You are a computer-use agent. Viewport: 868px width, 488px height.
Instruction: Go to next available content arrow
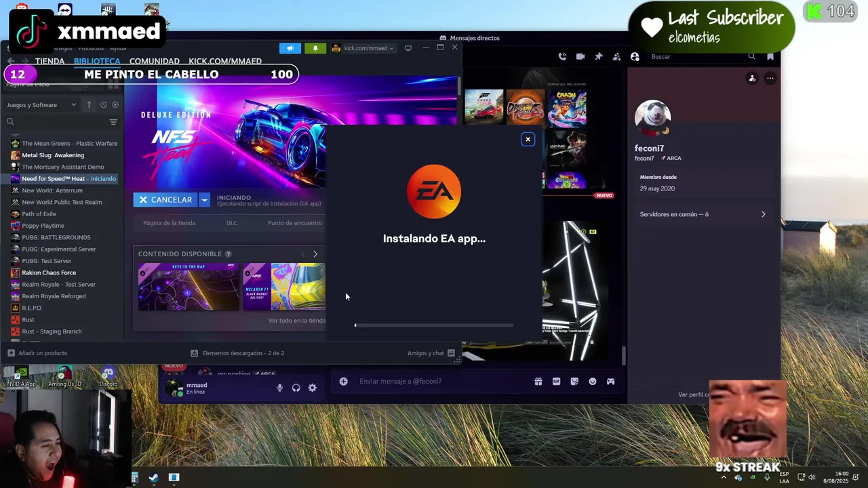tap(315, 254)
